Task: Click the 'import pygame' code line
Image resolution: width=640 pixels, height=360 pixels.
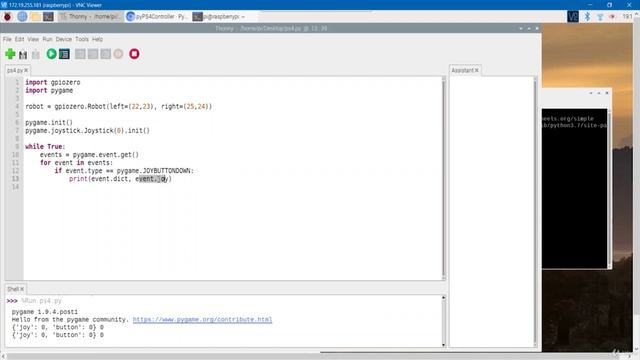Action: [49, 91]
